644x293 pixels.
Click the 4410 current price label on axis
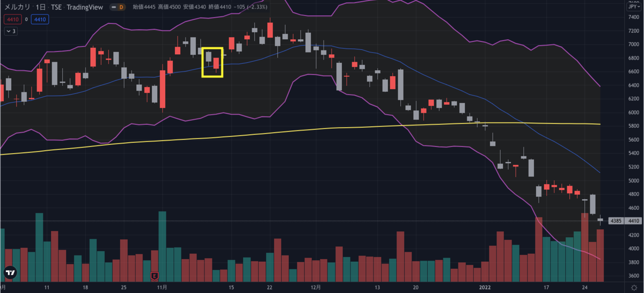click(634, 221)
